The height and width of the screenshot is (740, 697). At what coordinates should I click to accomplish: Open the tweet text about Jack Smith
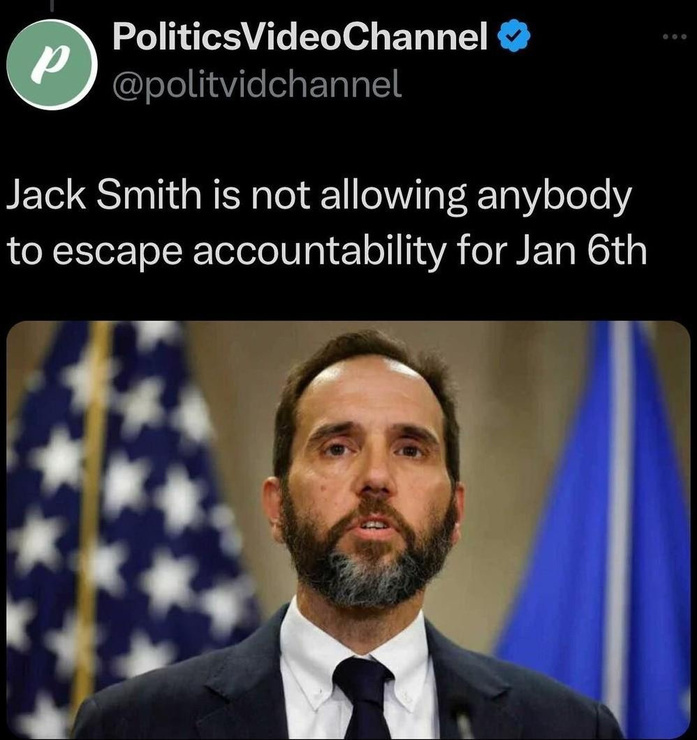coord(326,222)
